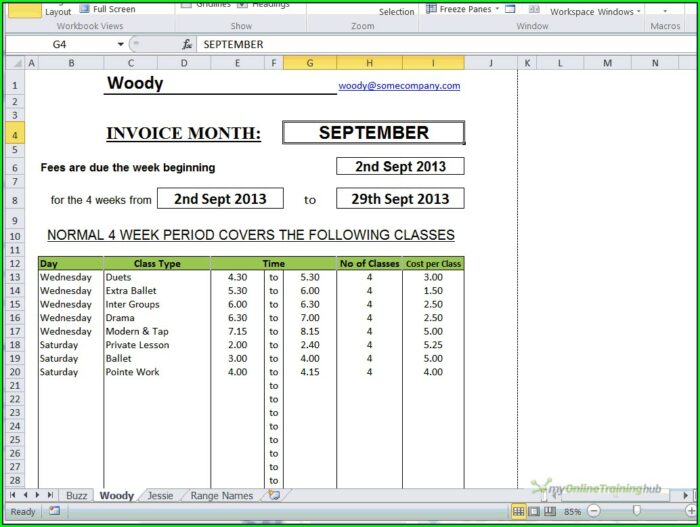Screen dimensions: 700x527
Task: Click the 5.25 cost cell for Private Lesson
Action: tap(433, 345)
